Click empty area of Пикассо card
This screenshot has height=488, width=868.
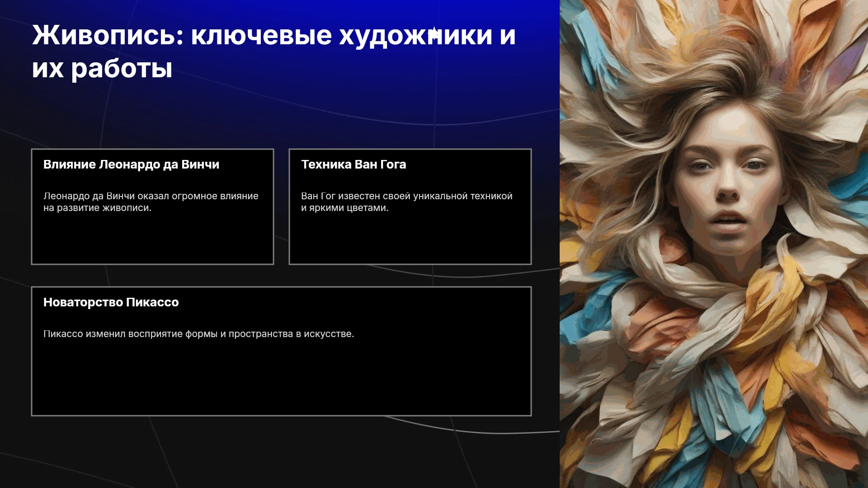(281, 380)
